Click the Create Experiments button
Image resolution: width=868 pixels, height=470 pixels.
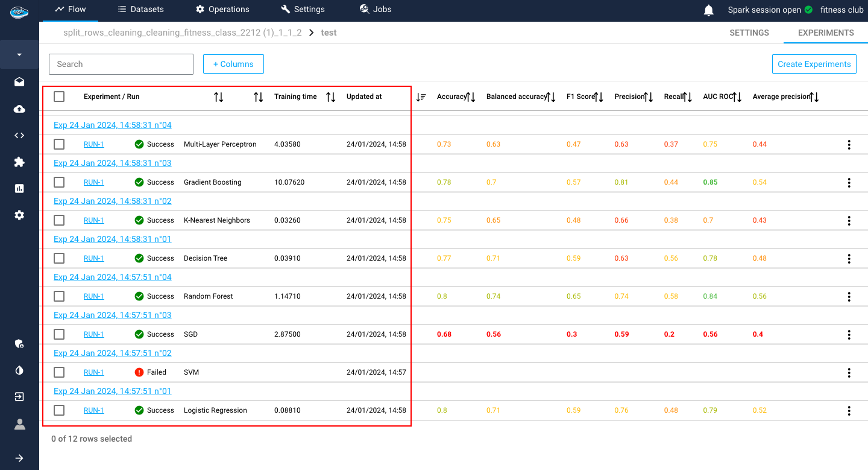click(814, 64)
